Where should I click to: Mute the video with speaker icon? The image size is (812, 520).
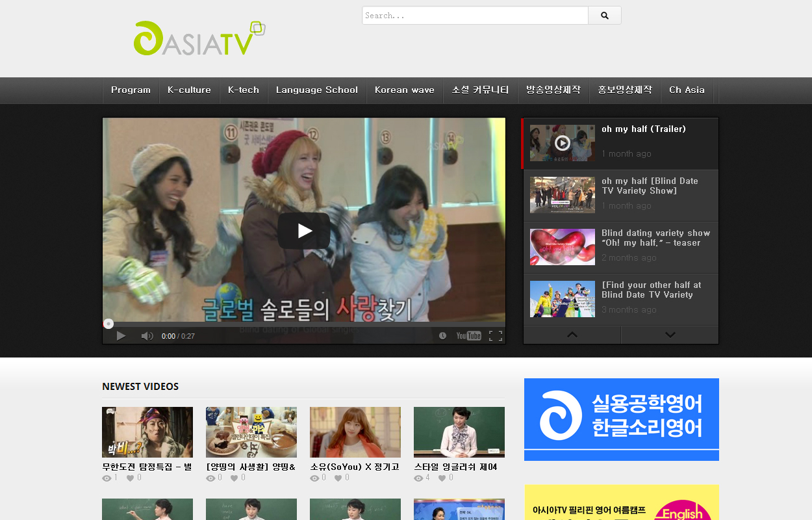(x=147, y=336)
